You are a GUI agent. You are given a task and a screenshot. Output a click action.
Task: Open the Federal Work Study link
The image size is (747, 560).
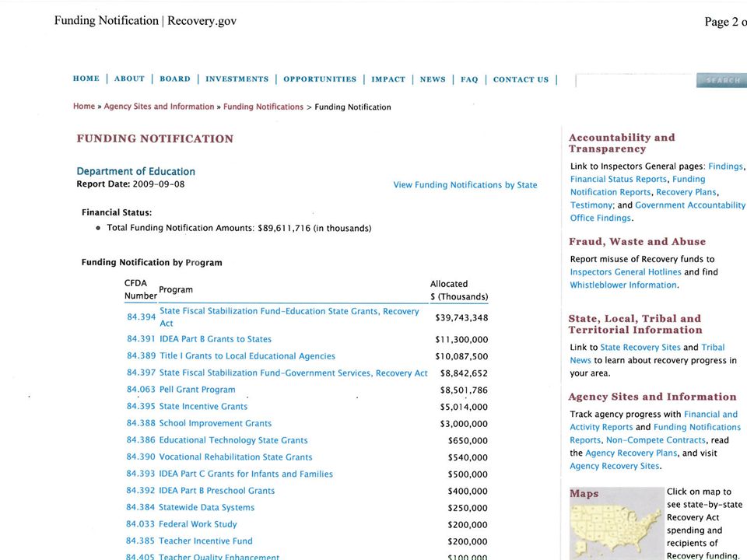coord(198,524)
